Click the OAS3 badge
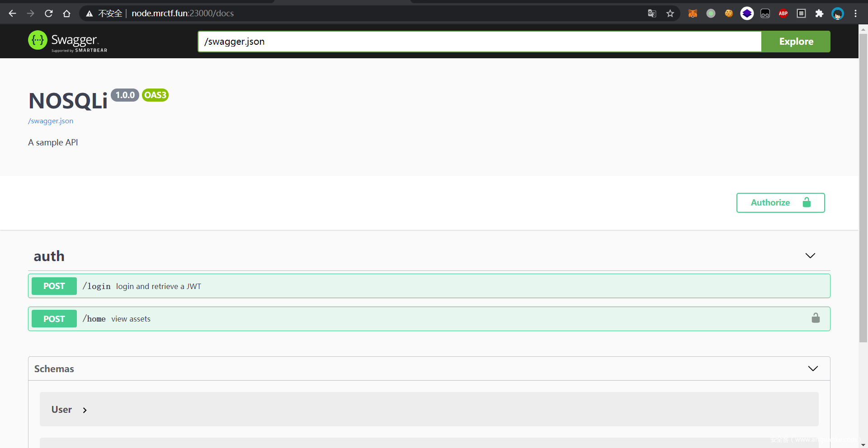The height and width of the screenshot is (448, 868). click(x=155, y=95)
